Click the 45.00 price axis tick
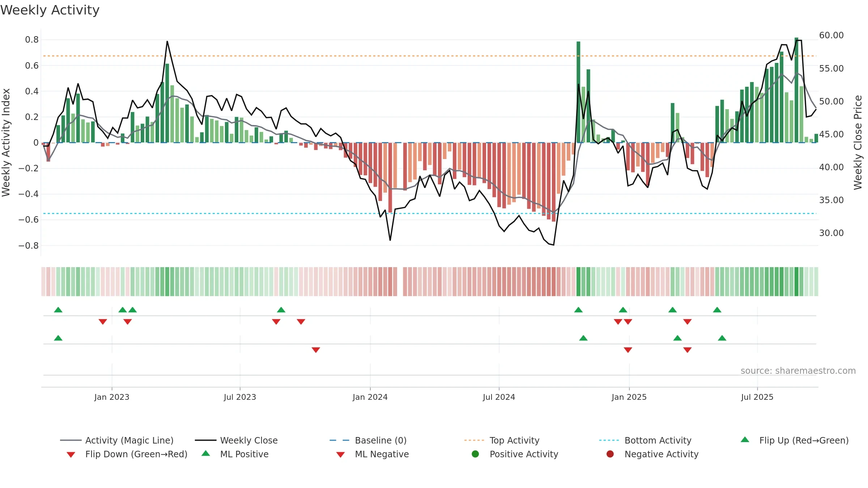The width and height of the screenshot is (868, 488). [831, 134]
